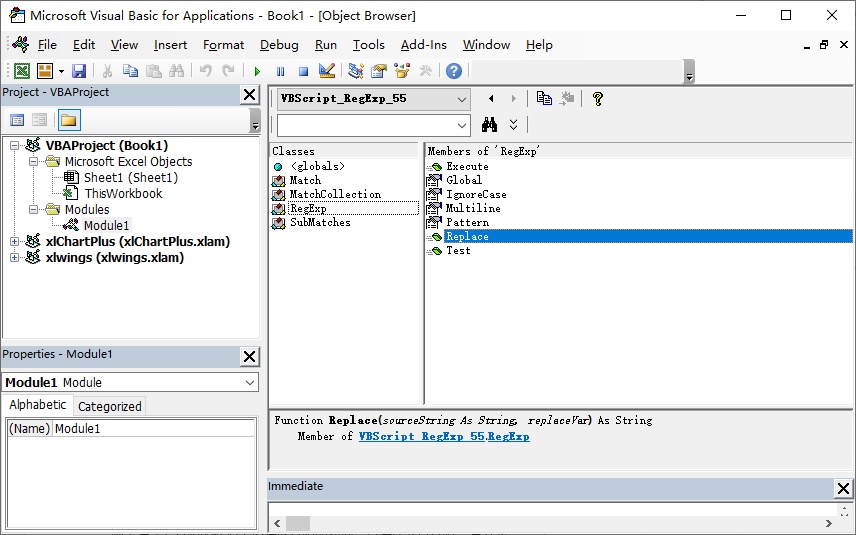Viewport: 856px width, 535px height.
Task: Close the Immediate window panel
Action: [843, 489]
